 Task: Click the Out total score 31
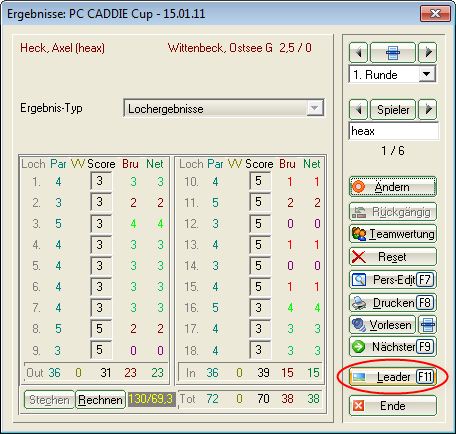coord(106,373)
